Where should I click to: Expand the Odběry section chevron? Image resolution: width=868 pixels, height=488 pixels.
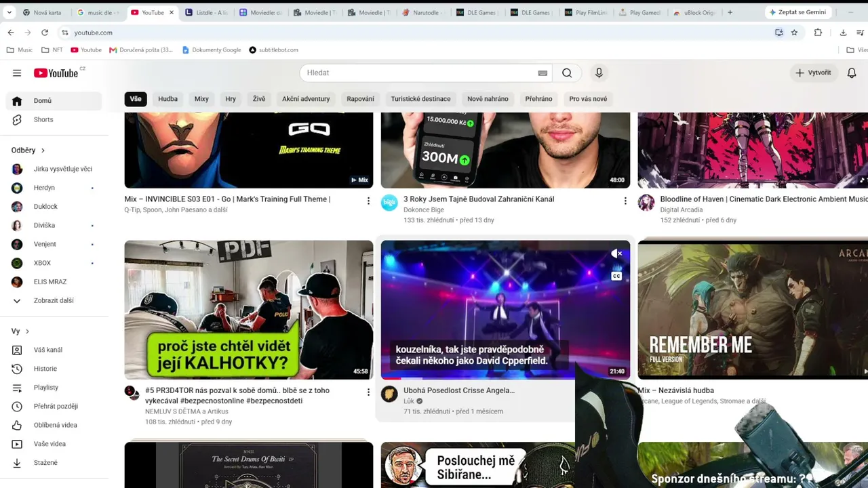43,150
